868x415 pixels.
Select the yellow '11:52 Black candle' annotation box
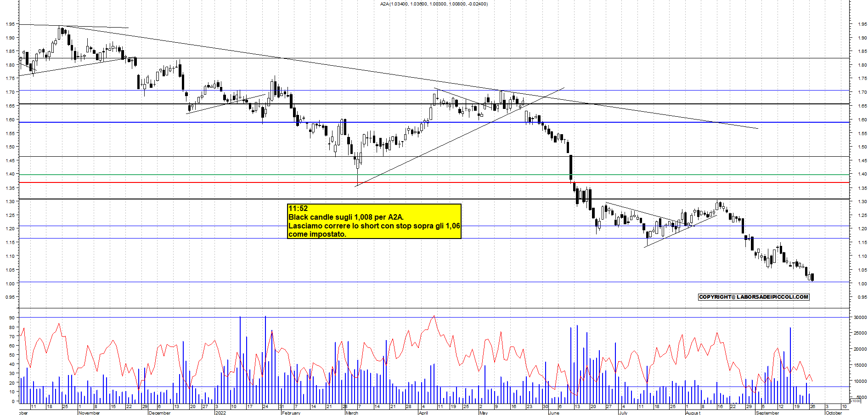tap(374, 221)
